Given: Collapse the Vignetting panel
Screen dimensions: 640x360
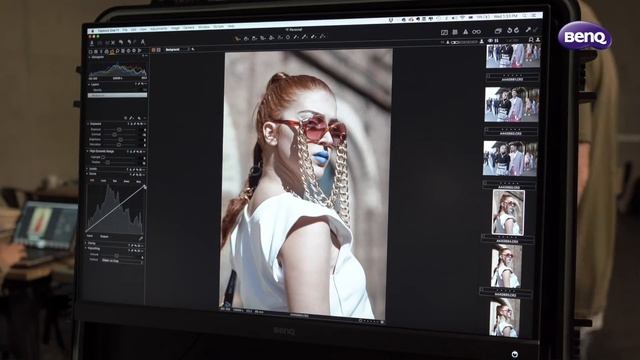Looking at the screenshot, I should [x=86, y=248].
